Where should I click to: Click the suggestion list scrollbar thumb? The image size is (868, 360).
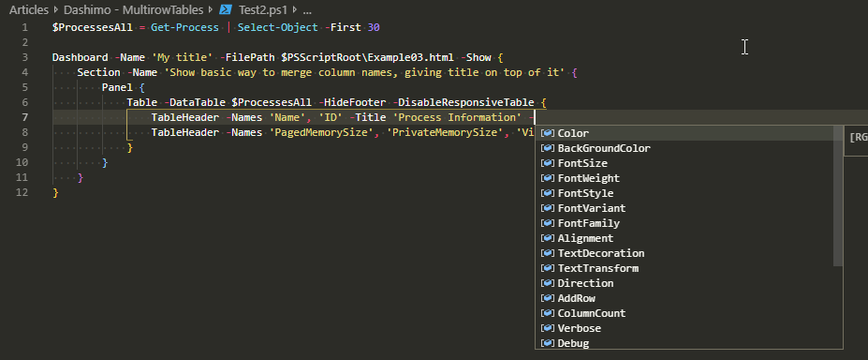(x=837, y=196)
